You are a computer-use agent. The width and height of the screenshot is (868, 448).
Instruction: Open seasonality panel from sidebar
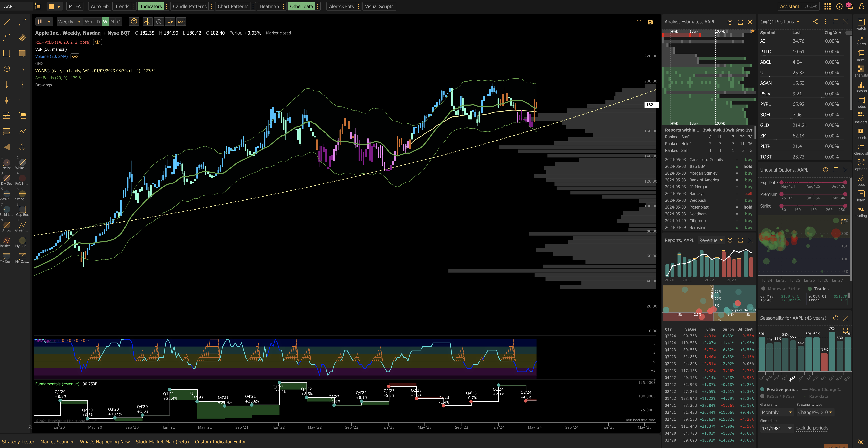(861, 87)
